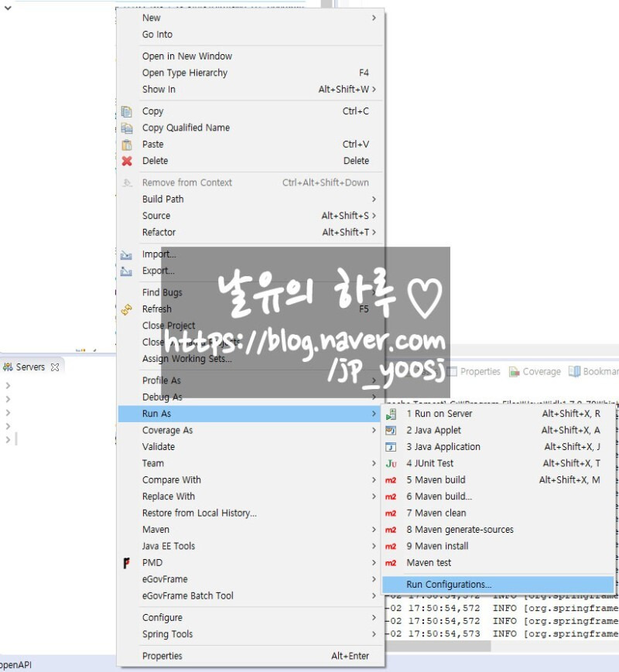Click the Coverage view icon

[515, 371]
